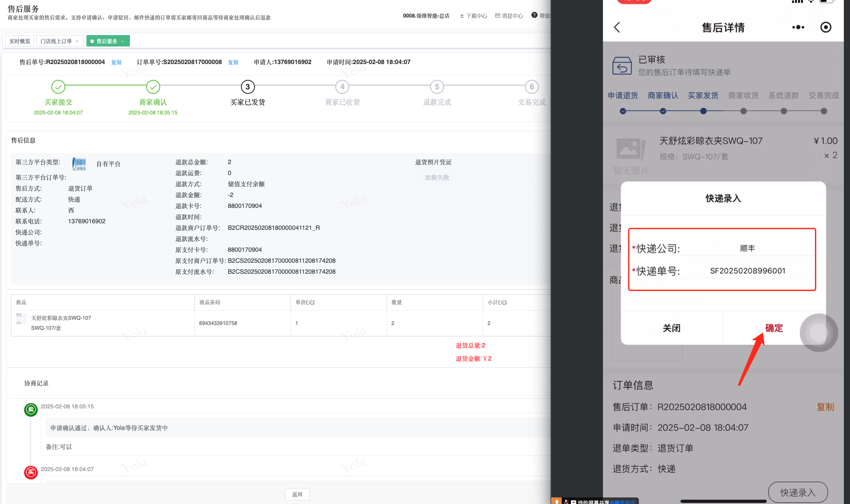Close the 售后服务 tab with x
This screenshot has height=504, width=850.
pyautogui.click(x=122, y=41)
